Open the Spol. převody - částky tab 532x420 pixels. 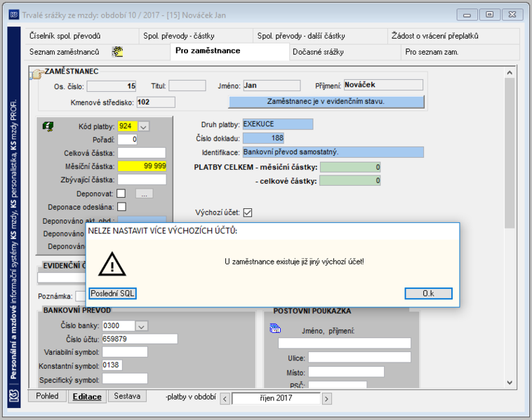[196, 36]
